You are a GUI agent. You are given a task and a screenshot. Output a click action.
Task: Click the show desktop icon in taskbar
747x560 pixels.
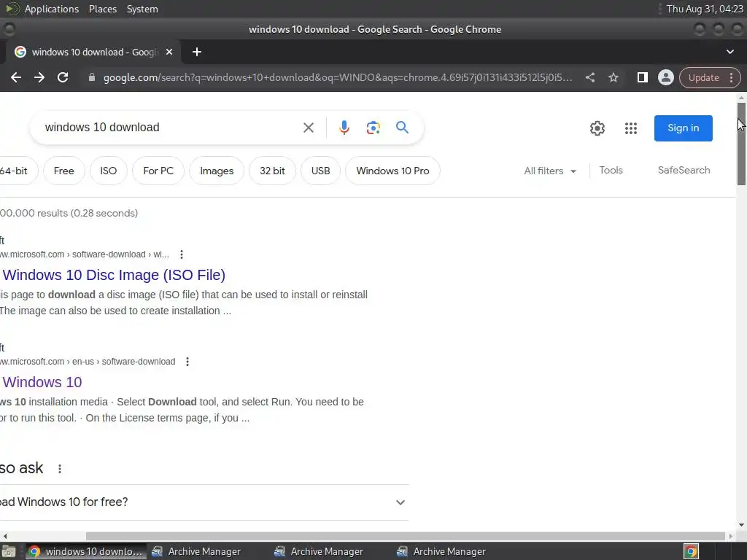tap(9, 551)
